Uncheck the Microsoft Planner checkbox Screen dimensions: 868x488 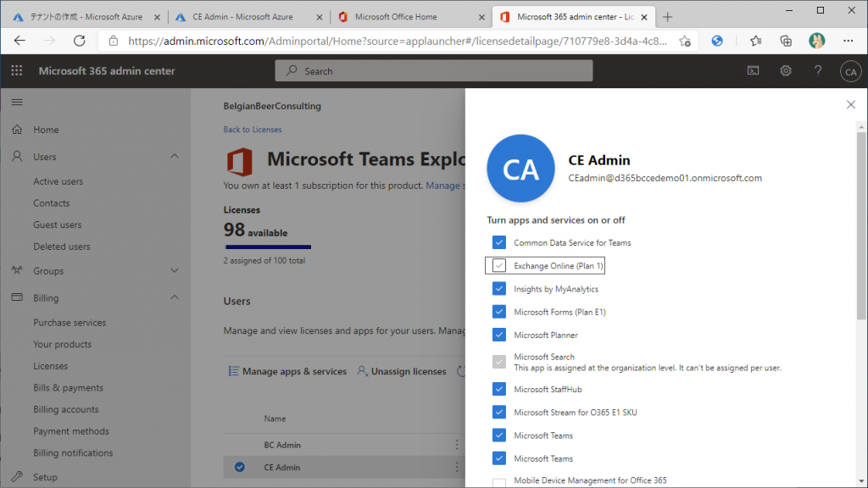498,335
